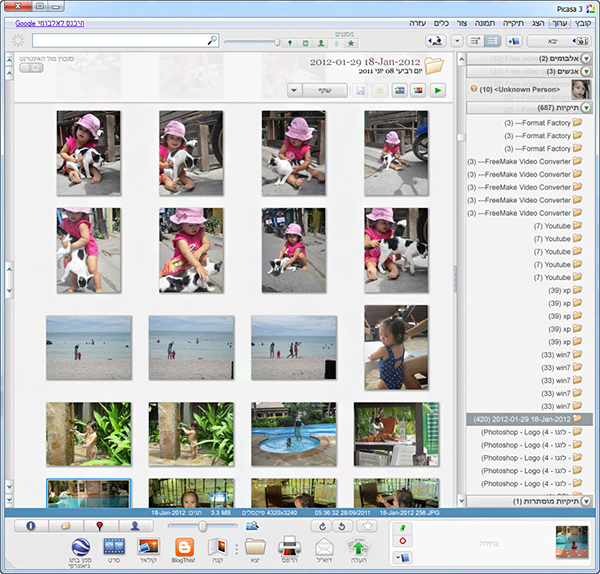The image size is (600, 574).
Task: Click the folder list scroll-up arrow
Action: 461,59
